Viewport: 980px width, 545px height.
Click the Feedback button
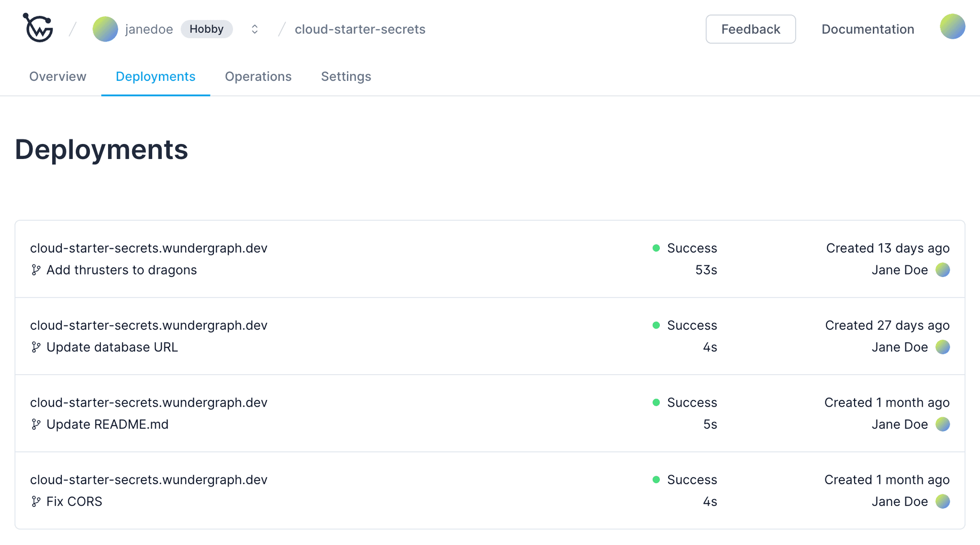750,29
